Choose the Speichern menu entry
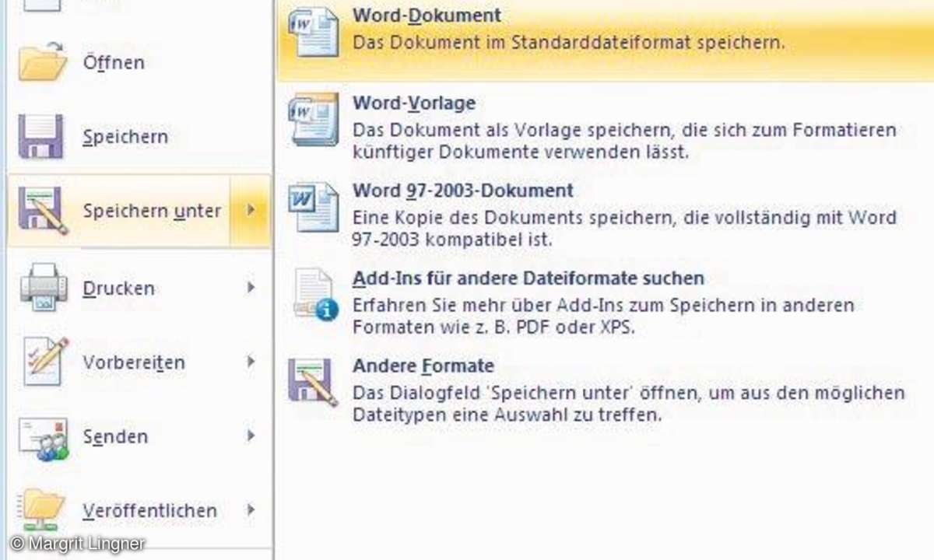The image size is (934, 560). pyautogui.click(x=139, y=137)
